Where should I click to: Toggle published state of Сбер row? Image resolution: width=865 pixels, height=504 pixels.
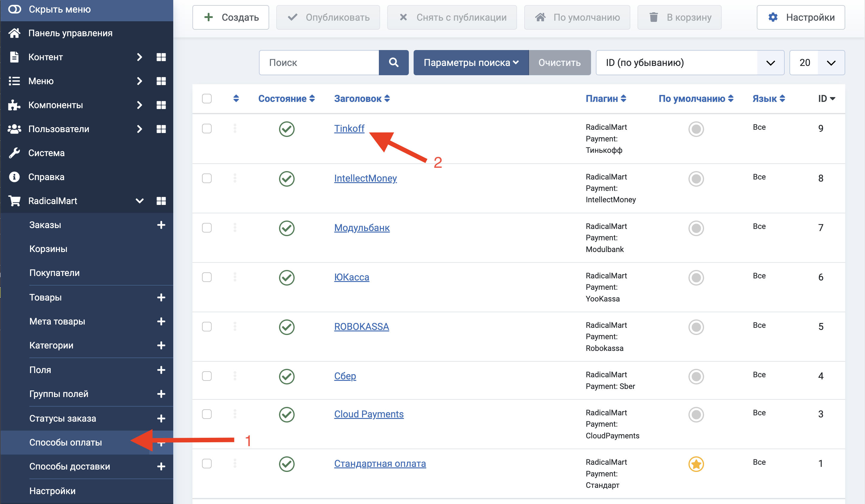tap(287, 376)
